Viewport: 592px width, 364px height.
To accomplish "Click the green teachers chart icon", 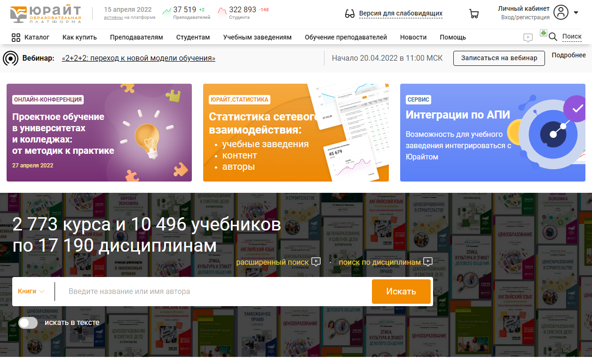I will coord(166,11).
